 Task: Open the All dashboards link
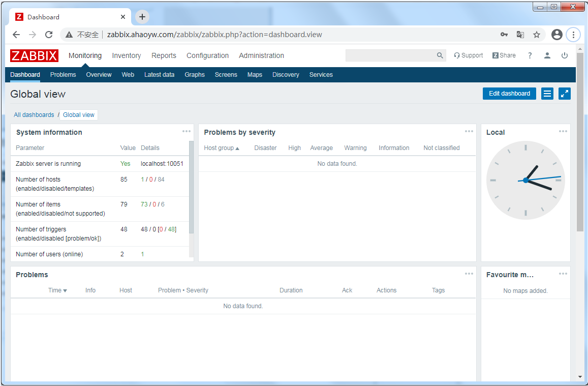click(x=34, y=115)
